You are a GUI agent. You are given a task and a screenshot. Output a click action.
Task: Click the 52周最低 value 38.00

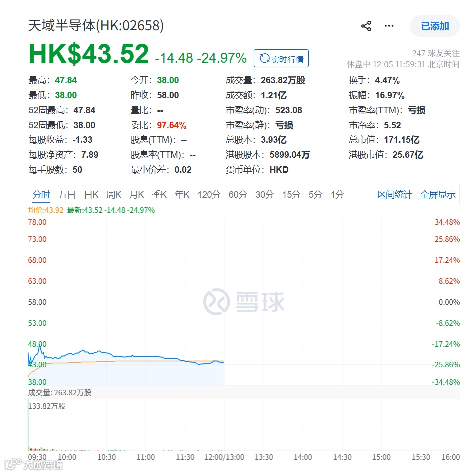tap(84, 125)
